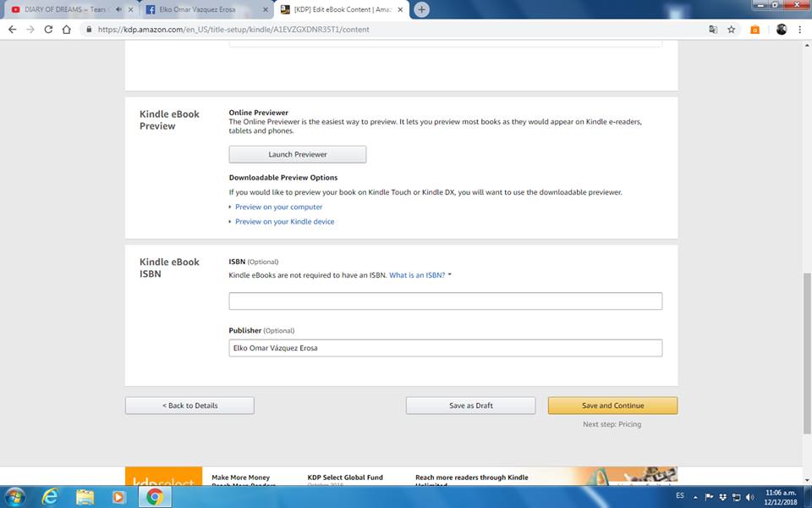Open Internet Explorer from taskbar
812x508 pixels.
[51, 496]
